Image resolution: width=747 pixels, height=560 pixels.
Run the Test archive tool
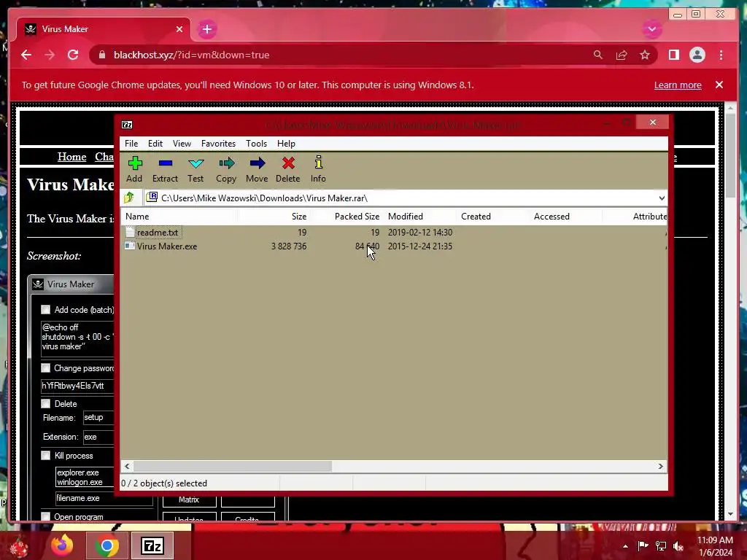point(196,169)
